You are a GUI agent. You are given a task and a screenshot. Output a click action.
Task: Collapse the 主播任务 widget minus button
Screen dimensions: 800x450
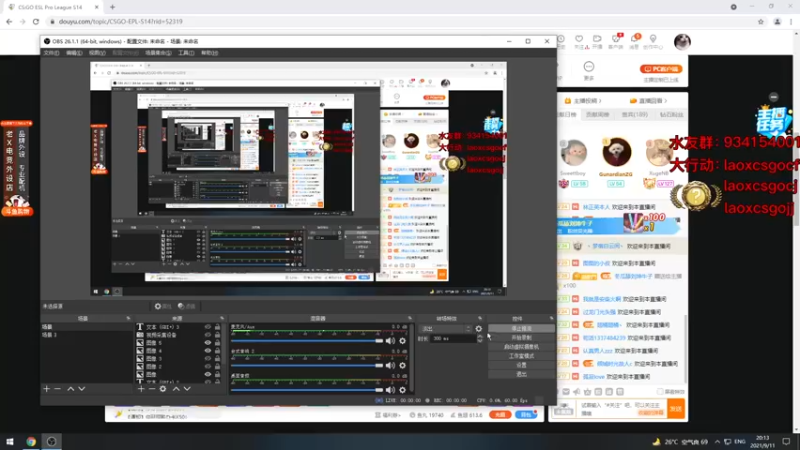point(773,97)
